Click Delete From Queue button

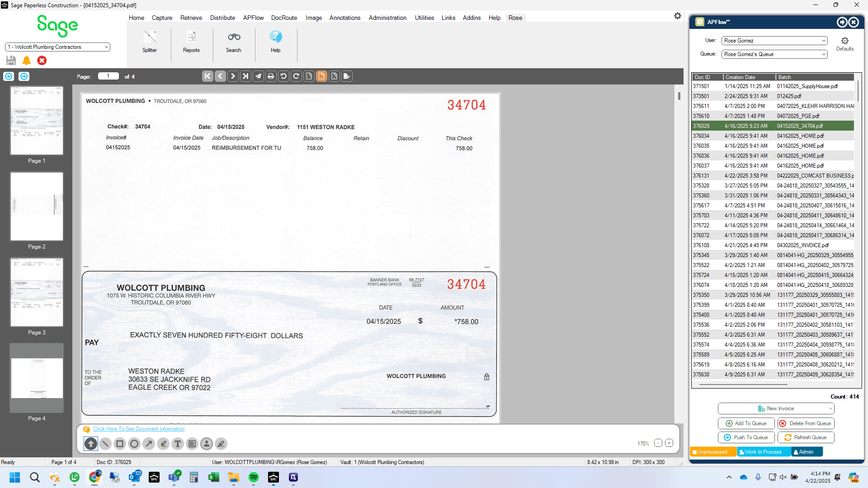click(806, 423)
